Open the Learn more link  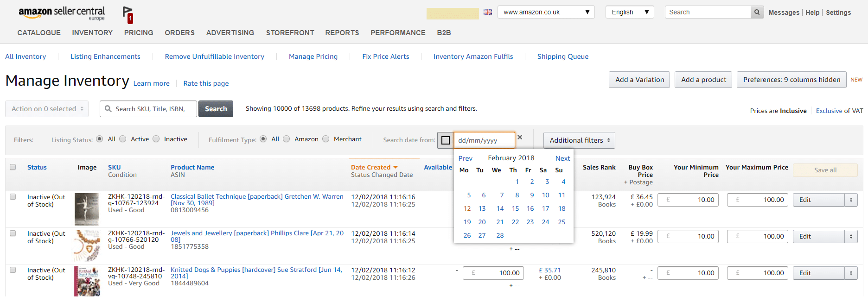click(x=152, y=83)
